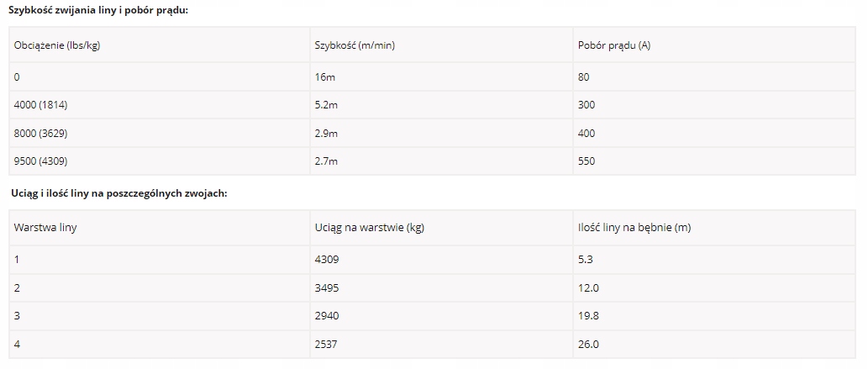
Task: Select the 26.0 rope length cell
Action: pyautogui.click(x=588, y=345)
